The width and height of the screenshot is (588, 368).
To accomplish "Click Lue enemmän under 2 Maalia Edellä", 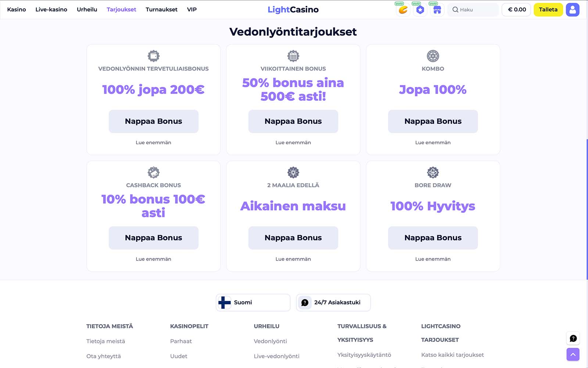I will (x=293, y=259).
